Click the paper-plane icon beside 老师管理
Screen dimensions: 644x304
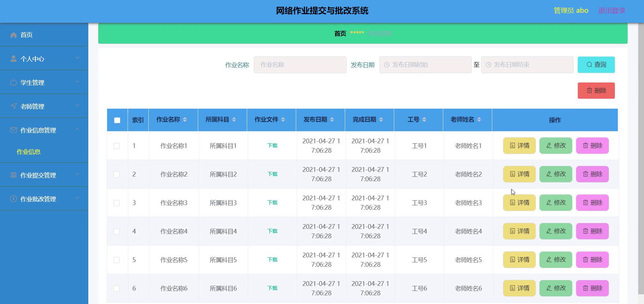pos(13,106)
